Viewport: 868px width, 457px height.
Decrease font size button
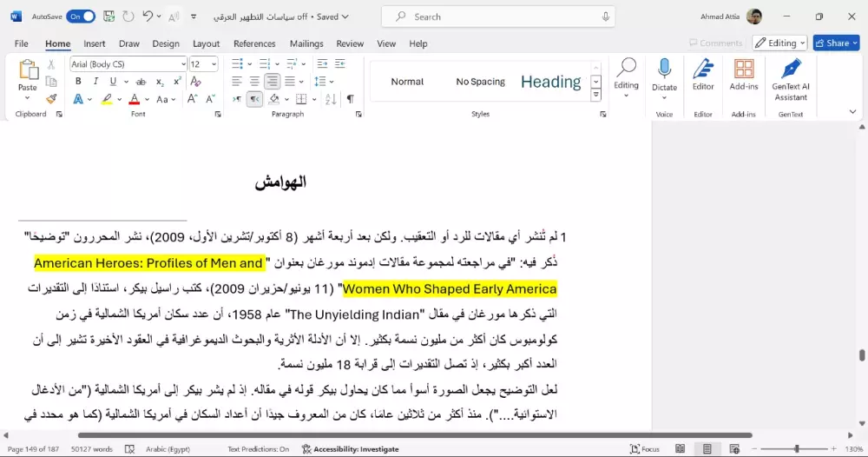210,99
